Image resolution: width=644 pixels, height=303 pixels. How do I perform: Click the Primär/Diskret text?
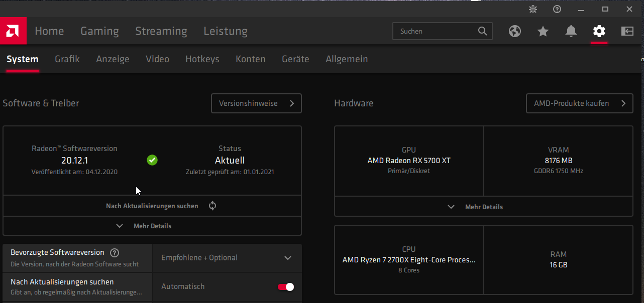click(x=409, y=171)
